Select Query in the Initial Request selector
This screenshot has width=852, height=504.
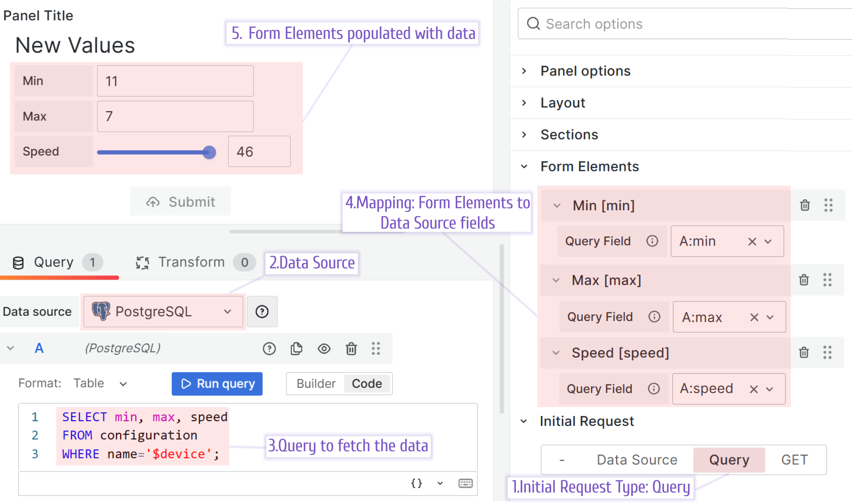(729, 460)
